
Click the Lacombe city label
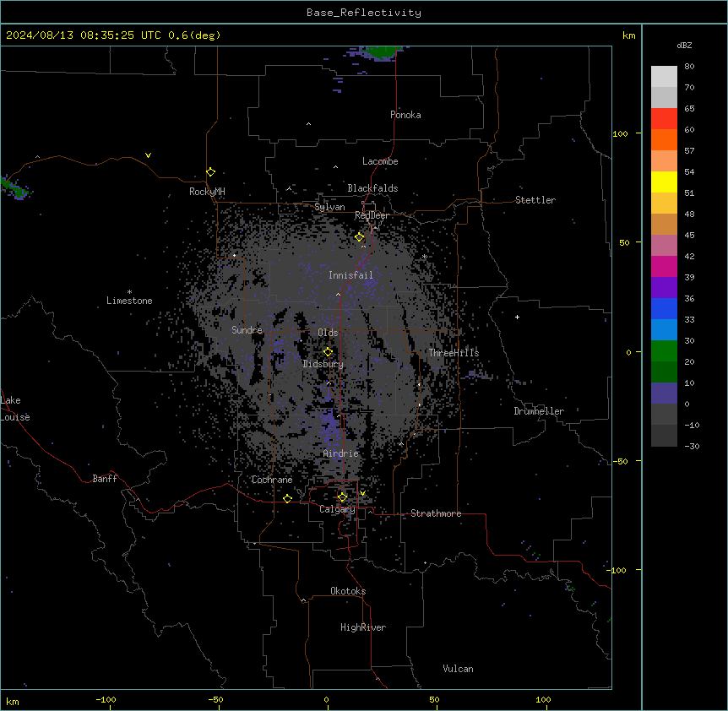click(380, 161)
